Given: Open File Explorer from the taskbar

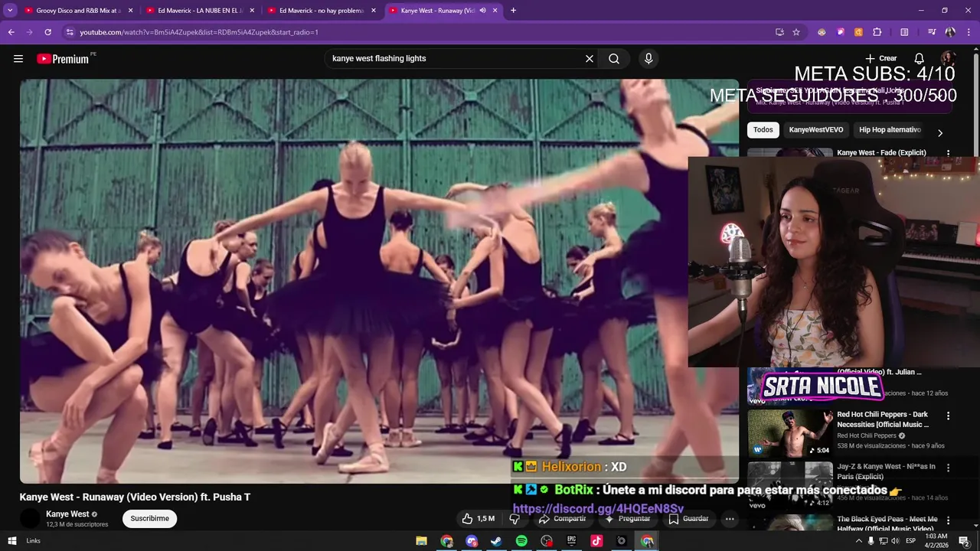Looking at the screenshot, I should click(x=421, y=541).
